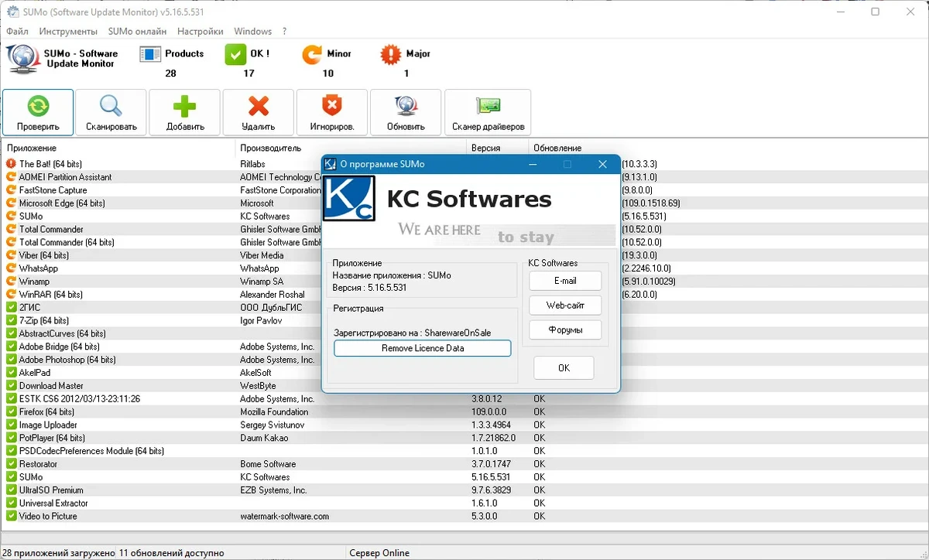Click Remove Licence Data button
Image resolution: width=929 pixels, height=560 pixels.
[x=423, y=349]
